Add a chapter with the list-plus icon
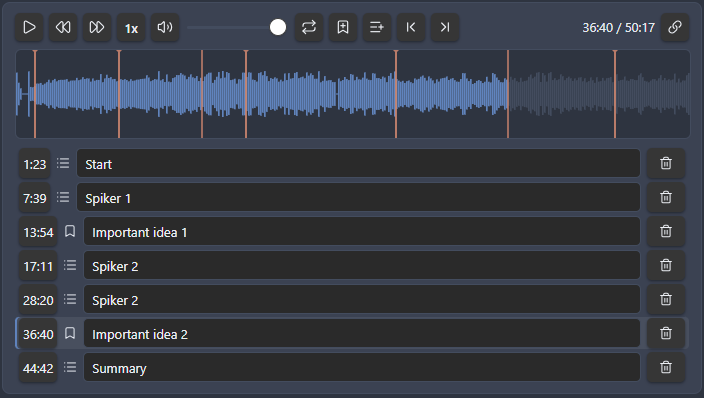This screenshot has height=398, width=704. [x=377, y=27]
